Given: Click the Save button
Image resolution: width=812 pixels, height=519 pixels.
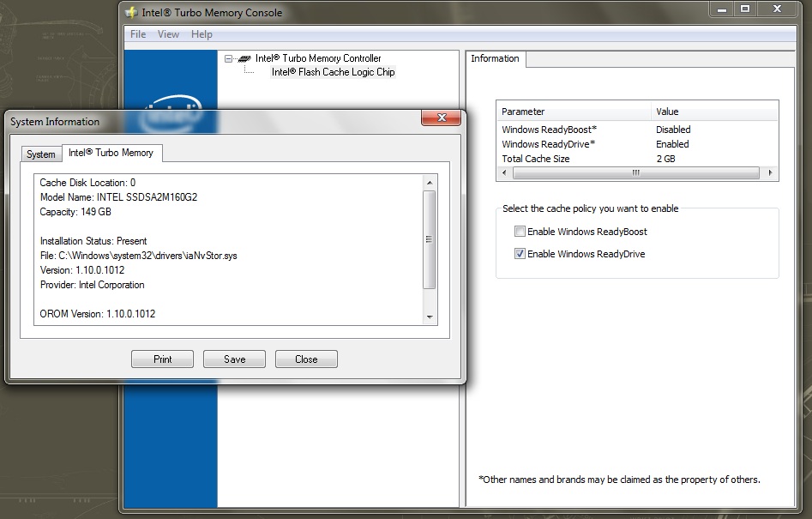Looking at the screenshot, I should point(234,359).
